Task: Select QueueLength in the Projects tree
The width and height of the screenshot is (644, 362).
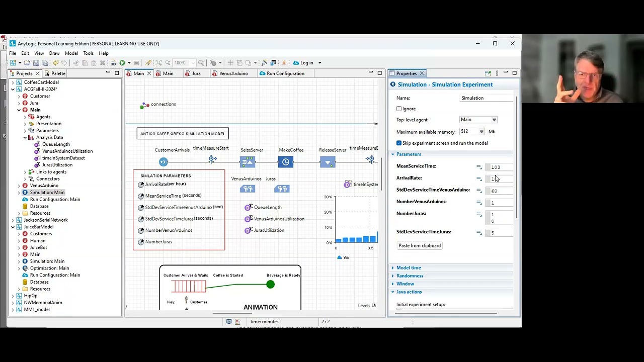Action: click(x=56, y=144)
